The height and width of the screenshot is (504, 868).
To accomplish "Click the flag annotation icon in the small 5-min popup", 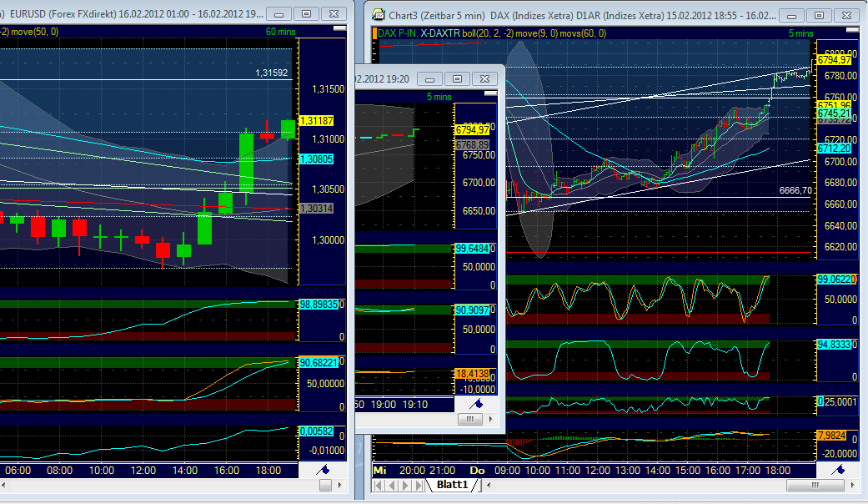I will pos(477,405).
